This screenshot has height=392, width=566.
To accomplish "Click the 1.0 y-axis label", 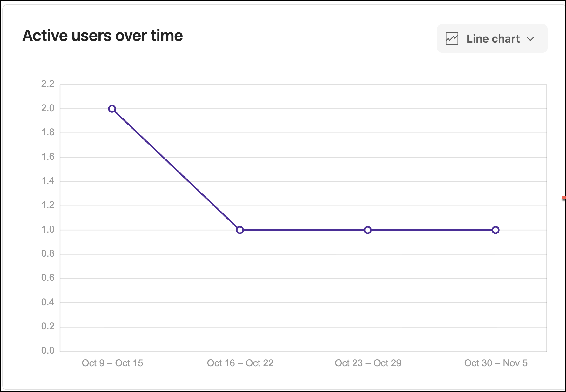I will click(x=48, y=230).
